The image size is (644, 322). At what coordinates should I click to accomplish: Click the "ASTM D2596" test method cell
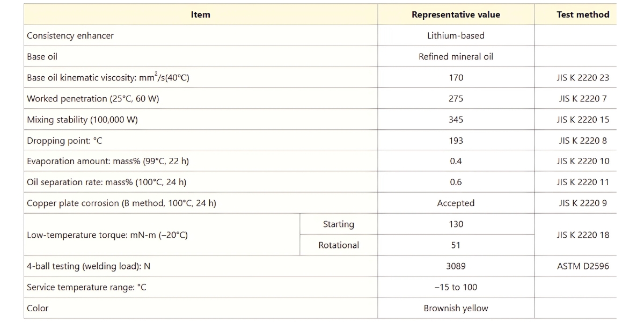click(x=583, y=266)
